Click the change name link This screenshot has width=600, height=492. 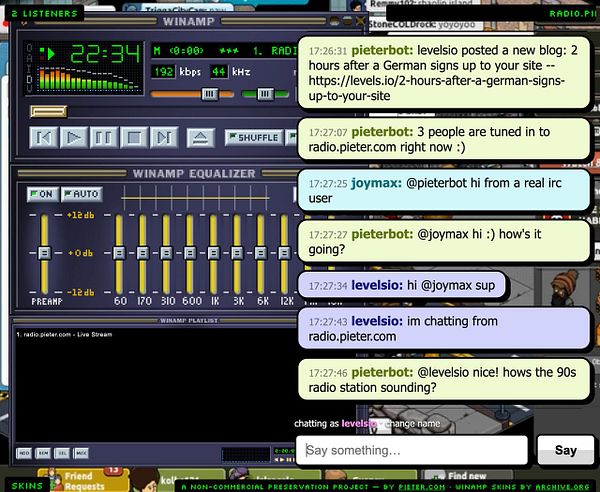click(x=412, y=424)
